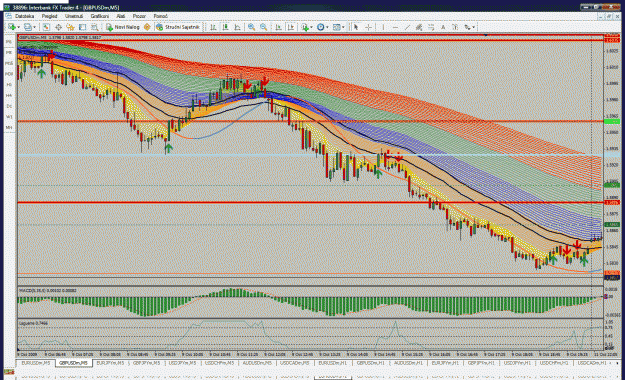Switch chart to bar chart icon
Image resolution: width=625 pixels, height=380 pixels.
(213, 27)
